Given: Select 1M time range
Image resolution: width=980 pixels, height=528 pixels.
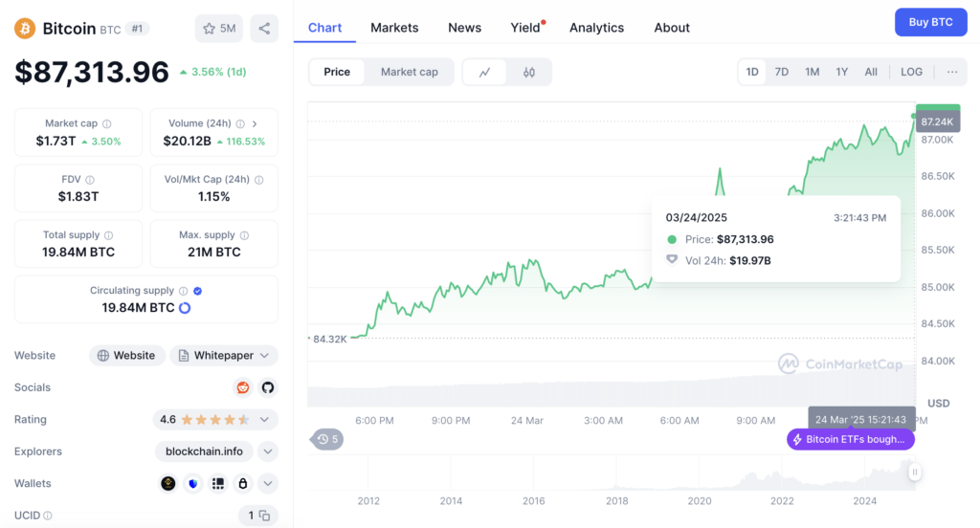Looking at the screenshot, I should [812, 72].
